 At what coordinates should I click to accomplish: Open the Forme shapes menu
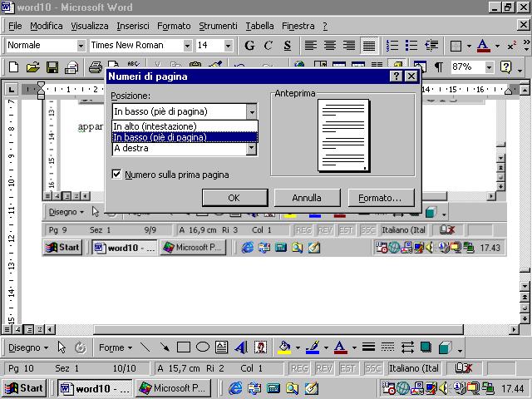pyautogui.click(x=116, y=347)
